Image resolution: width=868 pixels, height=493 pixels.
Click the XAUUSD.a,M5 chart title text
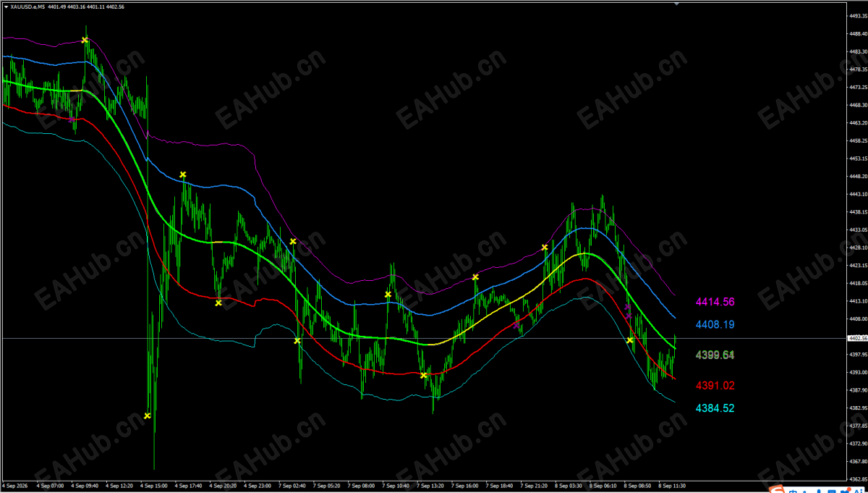(28, 7)
